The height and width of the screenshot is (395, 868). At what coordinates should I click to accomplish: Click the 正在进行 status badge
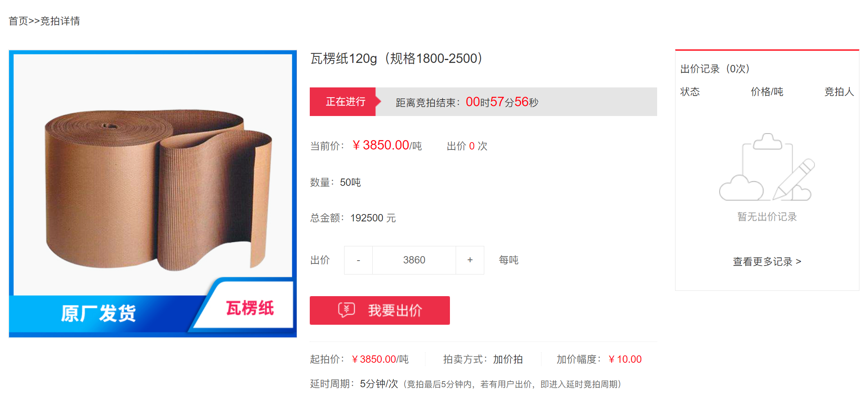coord(345,102)
